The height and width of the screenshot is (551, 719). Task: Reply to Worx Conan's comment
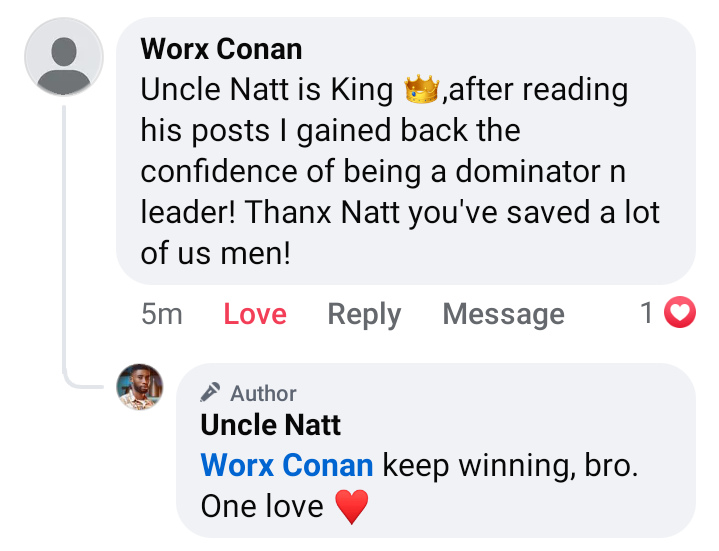pyautogui.click(x=364, y=315)
